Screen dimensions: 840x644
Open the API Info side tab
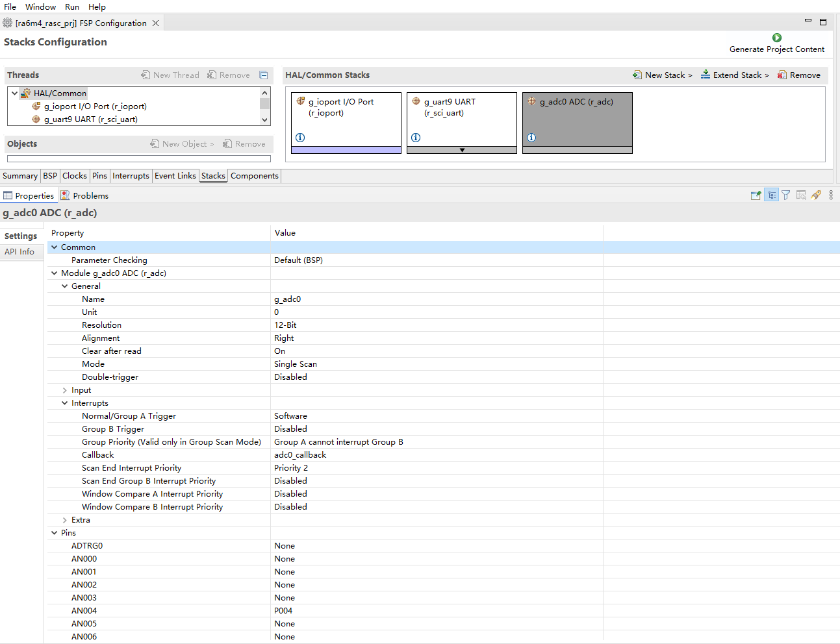pos(19,252)
